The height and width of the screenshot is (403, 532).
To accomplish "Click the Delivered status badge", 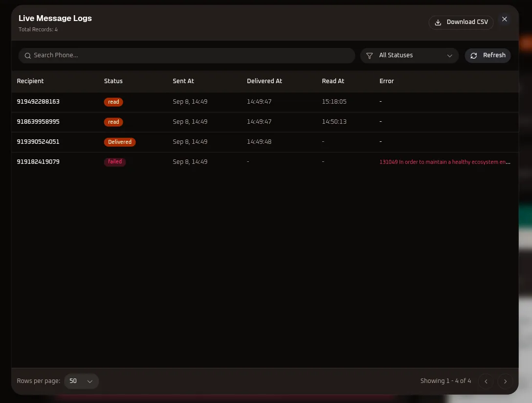I will [120, 142].
